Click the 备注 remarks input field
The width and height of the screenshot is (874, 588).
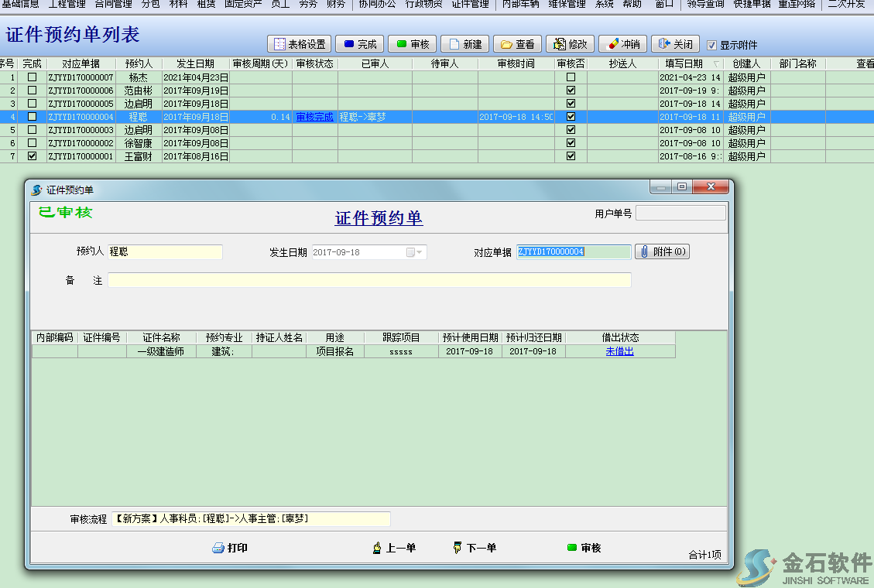point(369,280)
